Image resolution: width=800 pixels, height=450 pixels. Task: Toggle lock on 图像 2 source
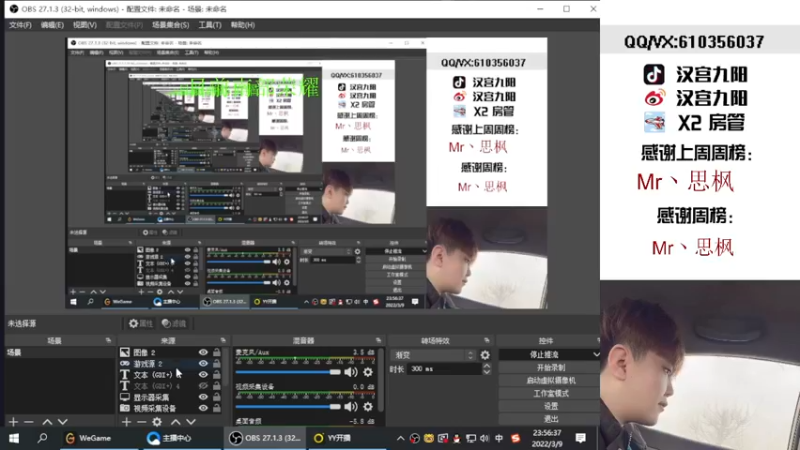pyautogui.click(x=217, y=352)
